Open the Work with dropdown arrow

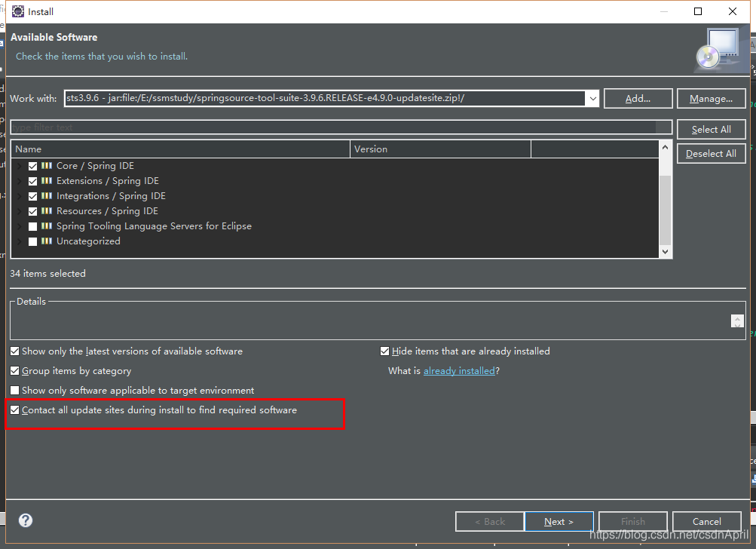coord(592,99)
